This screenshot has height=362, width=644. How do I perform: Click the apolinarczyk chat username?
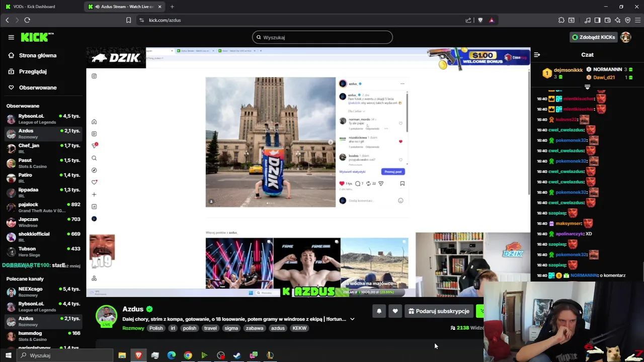point(570,234)
